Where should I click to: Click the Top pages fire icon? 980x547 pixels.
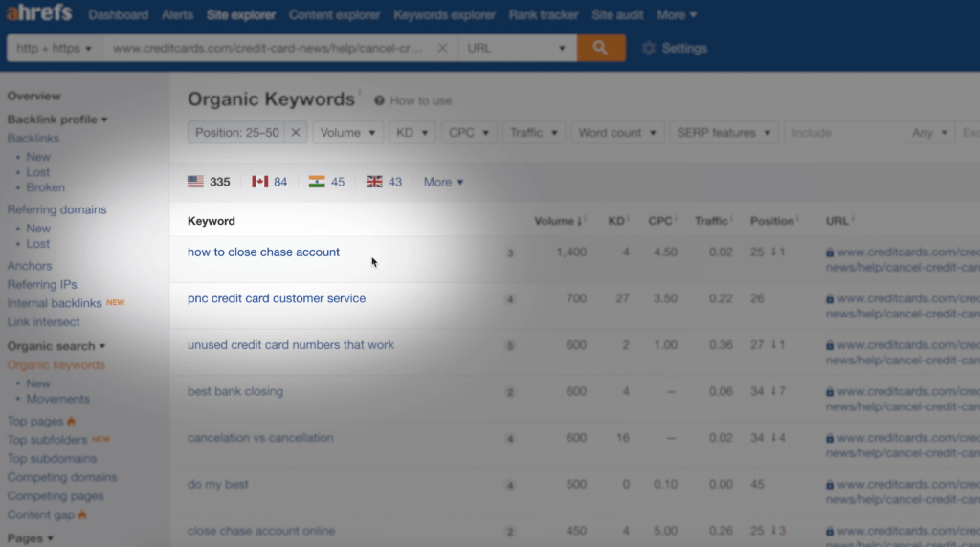tap(71, 421)
